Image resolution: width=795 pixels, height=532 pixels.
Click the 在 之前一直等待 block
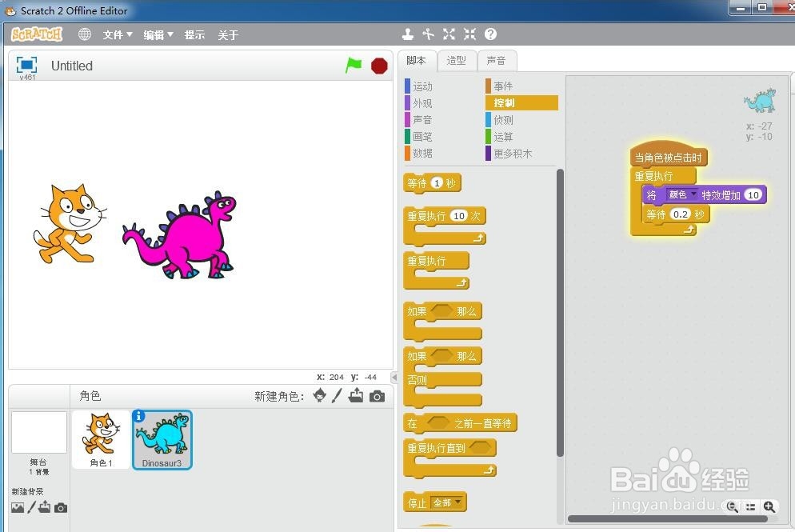[x=460, y=423]
